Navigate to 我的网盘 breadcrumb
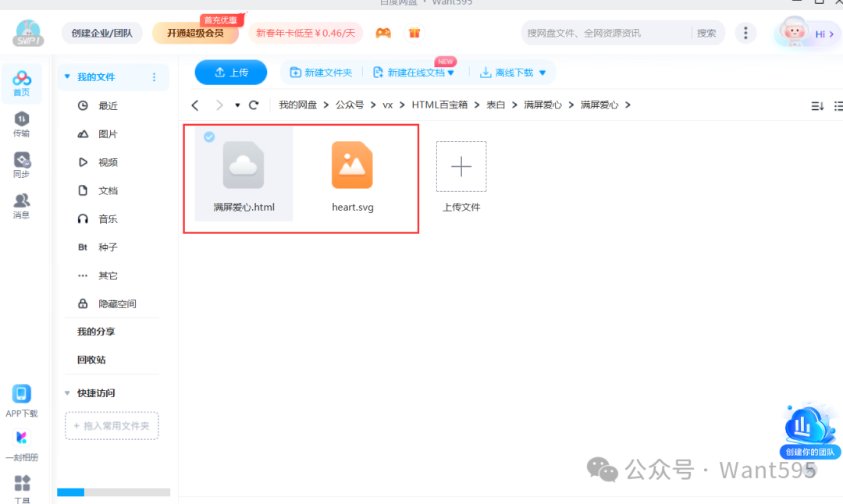Image resolution: width=843 pixels, height=504 pixels. [x=298, y=105]
